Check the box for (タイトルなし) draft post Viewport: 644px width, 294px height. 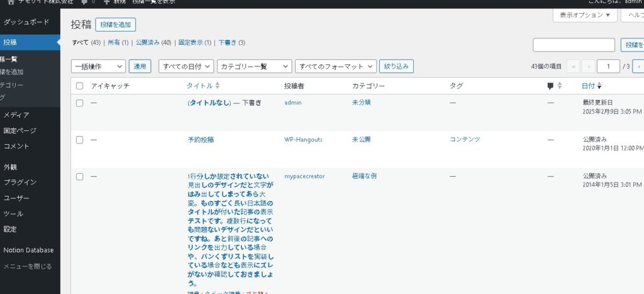pyautogui.click(x=80, y=103)
